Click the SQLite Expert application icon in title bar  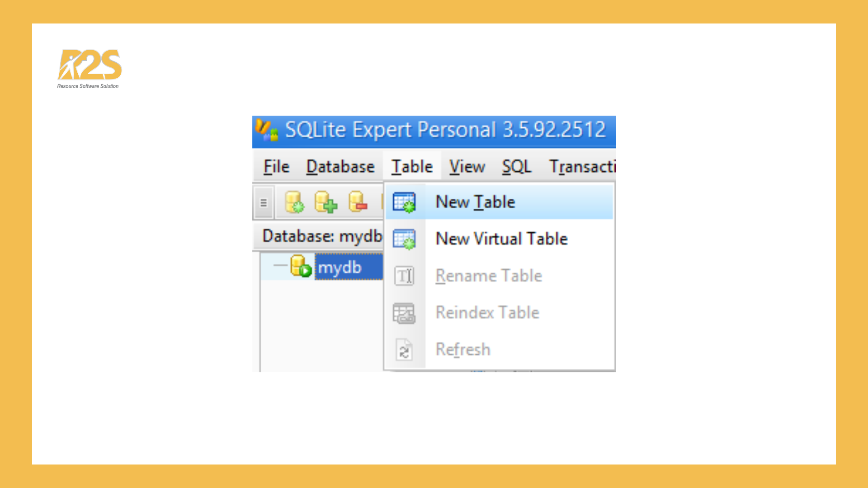[266, 131]
